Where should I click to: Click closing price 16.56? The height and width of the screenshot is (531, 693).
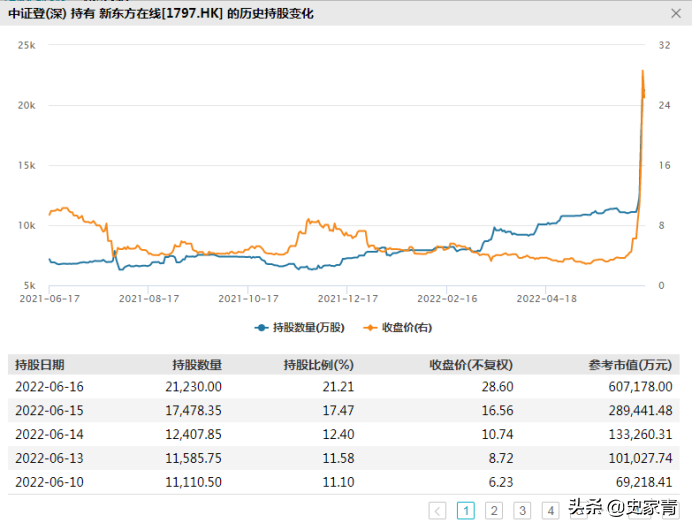[498, 411]
